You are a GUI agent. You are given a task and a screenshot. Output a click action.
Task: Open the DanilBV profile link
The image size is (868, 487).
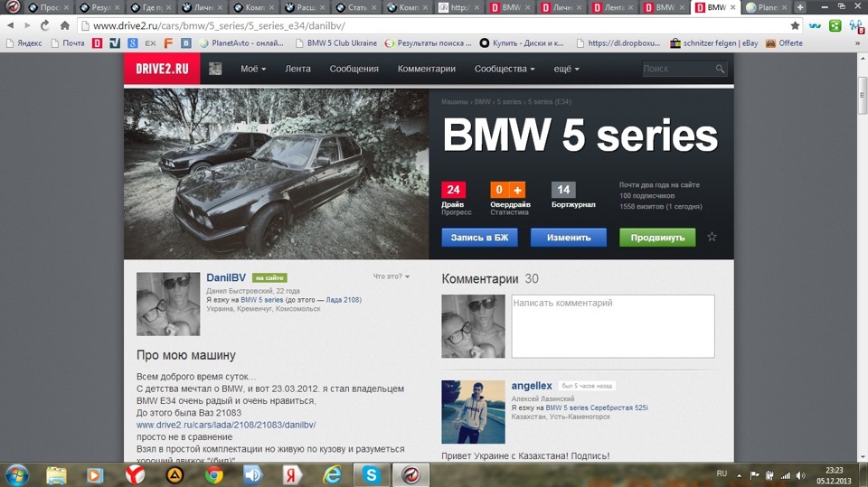click(226, 277)
